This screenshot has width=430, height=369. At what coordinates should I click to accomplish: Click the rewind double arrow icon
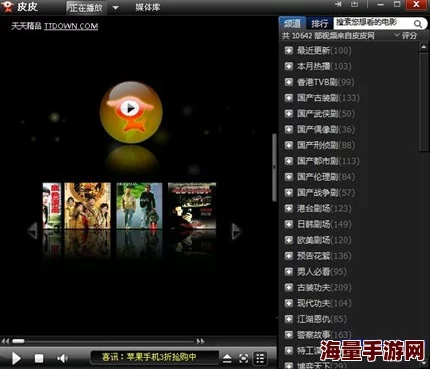click(x=5, y=341)
